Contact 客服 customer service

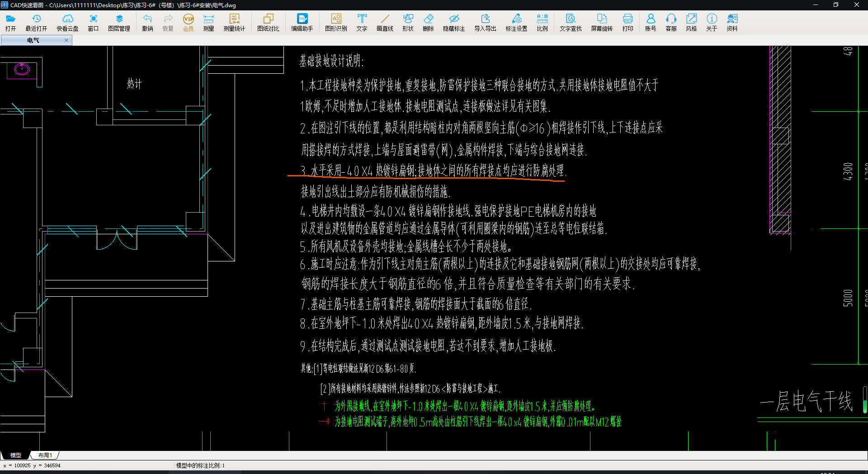coord(671,22)
